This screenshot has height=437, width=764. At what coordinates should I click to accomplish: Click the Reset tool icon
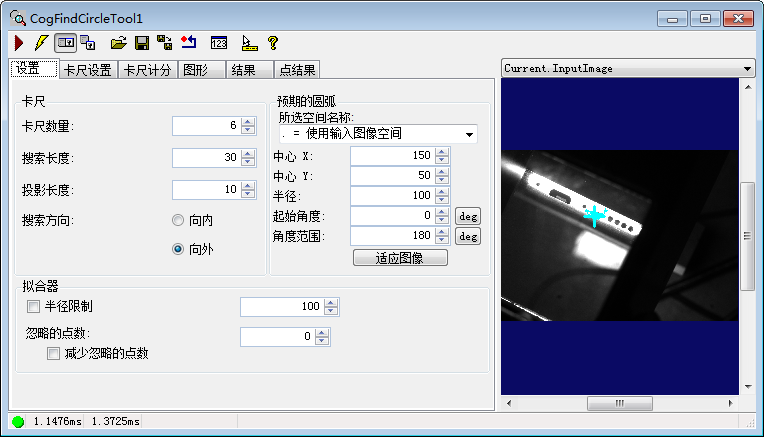(x=188, y=43)
